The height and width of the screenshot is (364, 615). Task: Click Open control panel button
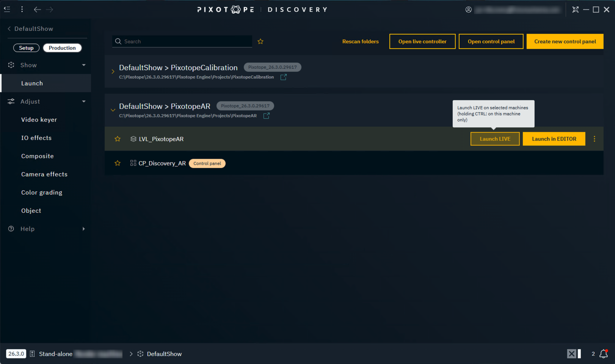pos(491,42)
